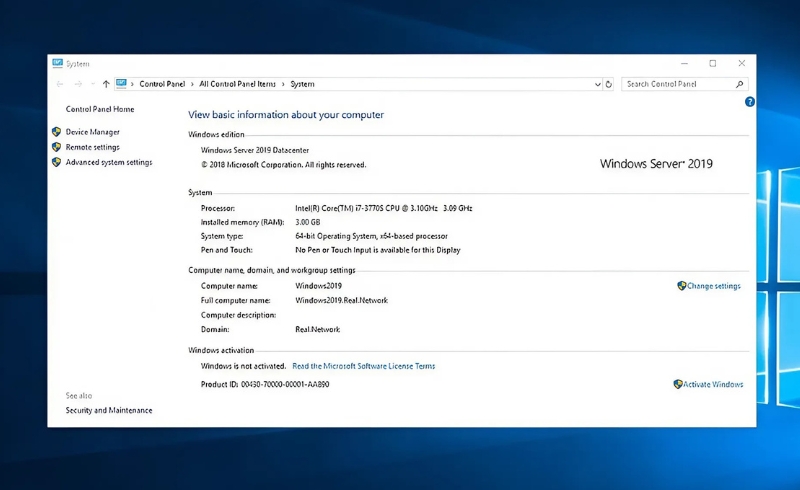
Task: Open Remote settings link
Action: coord(92,148)
